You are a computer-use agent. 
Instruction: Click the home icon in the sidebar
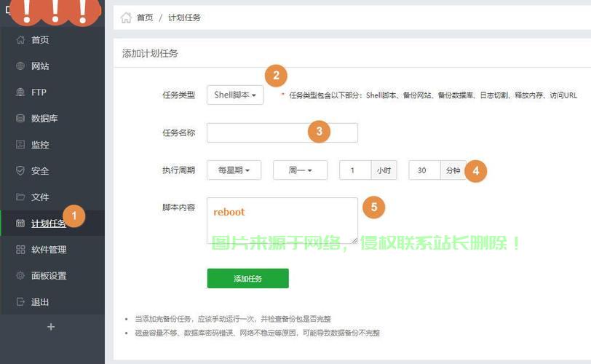(20, 39)
